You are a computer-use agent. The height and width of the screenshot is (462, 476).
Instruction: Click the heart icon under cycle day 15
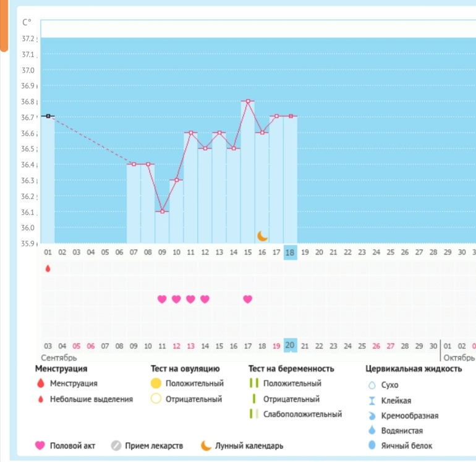click(247, 299)
